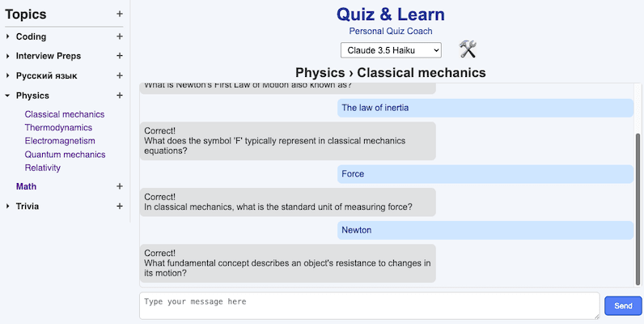Image resolution: width=644 pixels, height=324 pixels.
Task: Click plus icon beside Physics topic
Action: point(120,96)
